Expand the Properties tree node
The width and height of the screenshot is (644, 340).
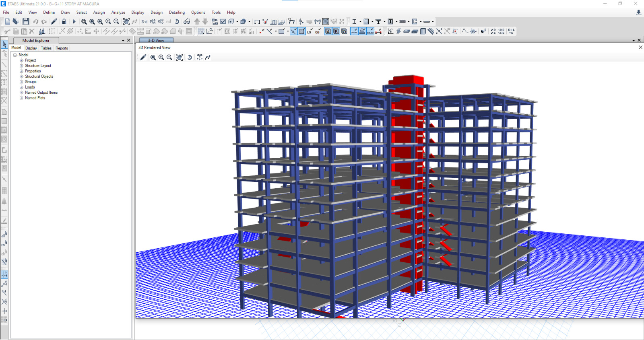tap(21, 71)
